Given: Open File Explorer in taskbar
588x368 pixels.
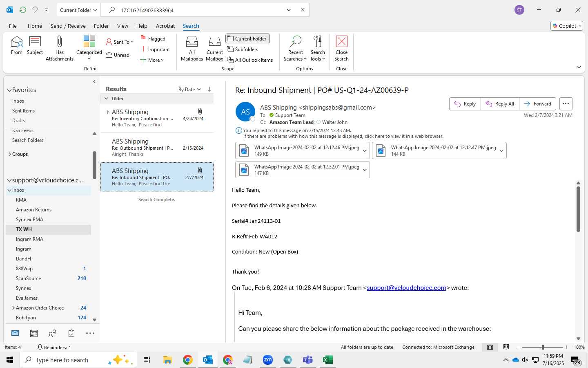Looking at the screenshot, I should [167, 360].
